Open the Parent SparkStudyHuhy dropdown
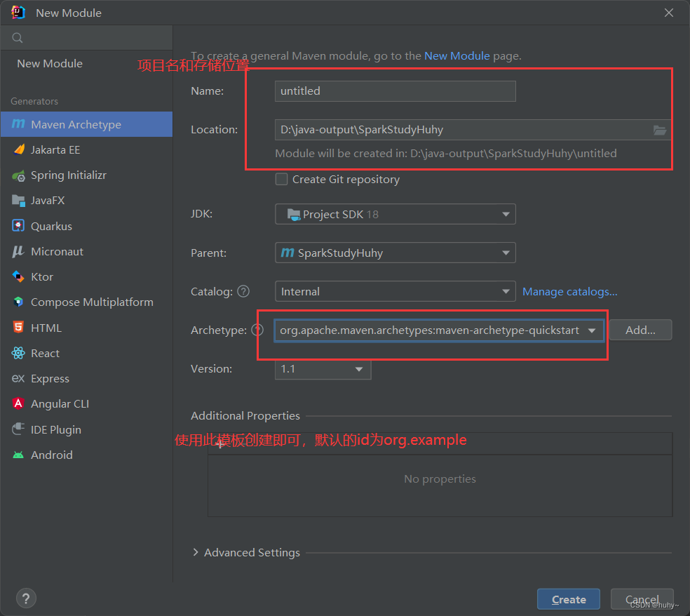Screen dimensions: 690x616 [395, 253]
